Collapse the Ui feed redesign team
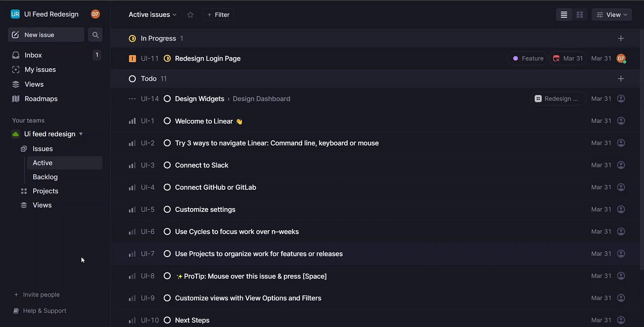 pyautogui.click(x=81, y=134)
